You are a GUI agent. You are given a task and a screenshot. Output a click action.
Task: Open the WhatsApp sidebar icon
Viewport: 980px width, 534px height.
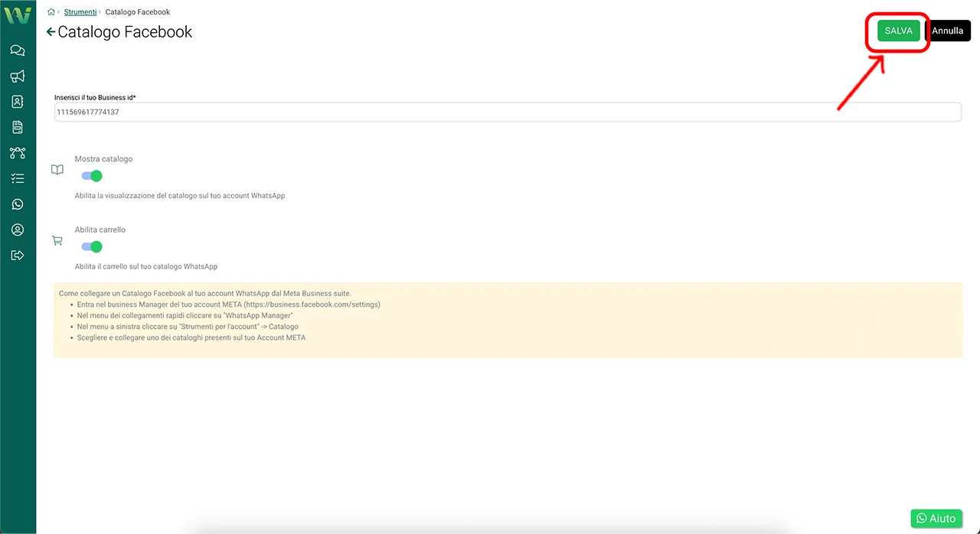point(18,204)
